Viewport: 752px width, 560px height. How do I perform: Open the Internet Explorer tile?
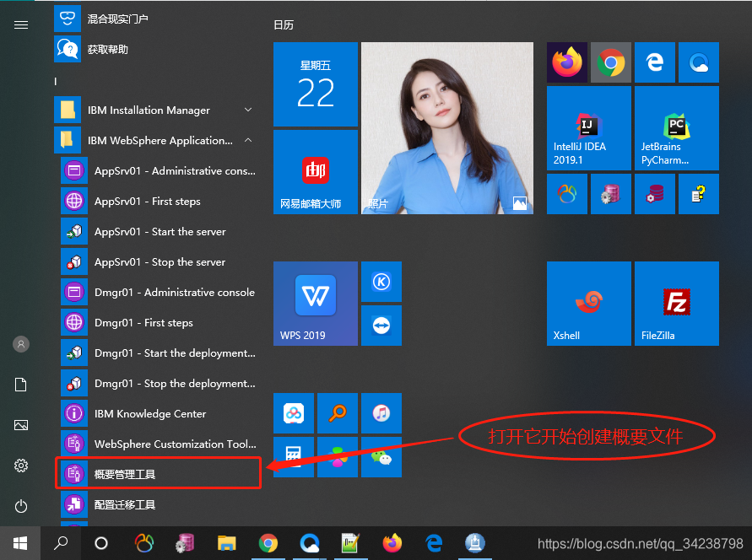(655, 62)
